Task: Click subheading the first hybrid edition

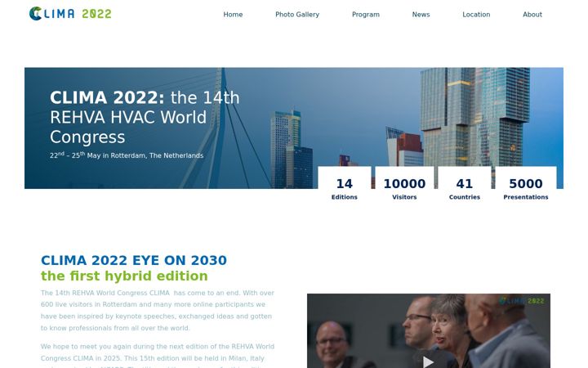Action: 124,276
